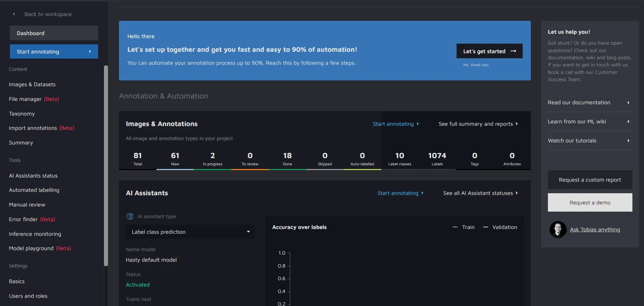Toggle the Validation legend in accuracy chart
Viewport: 644px width, 306px height.
click(x=500, y=227)
